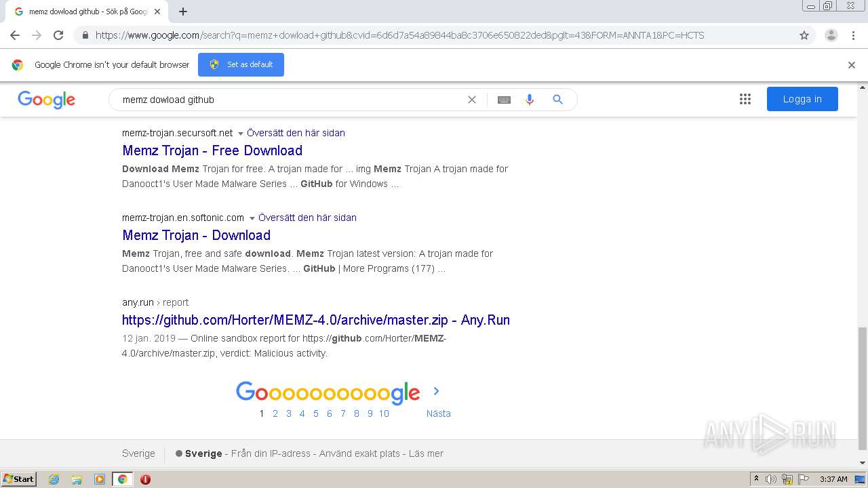Click the Nästa link
The height and width of the screenshot is (488, 868).
tap(439, 413)
